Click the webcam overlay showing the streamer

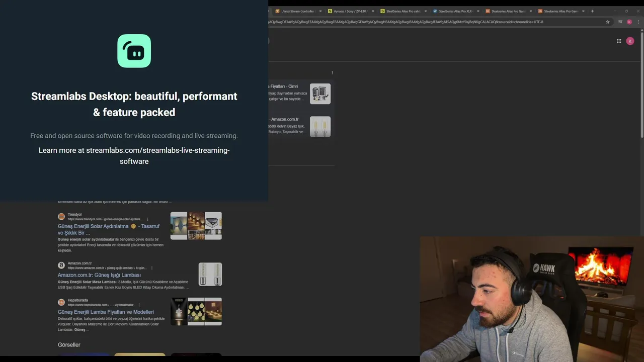[x=532, y=299]
